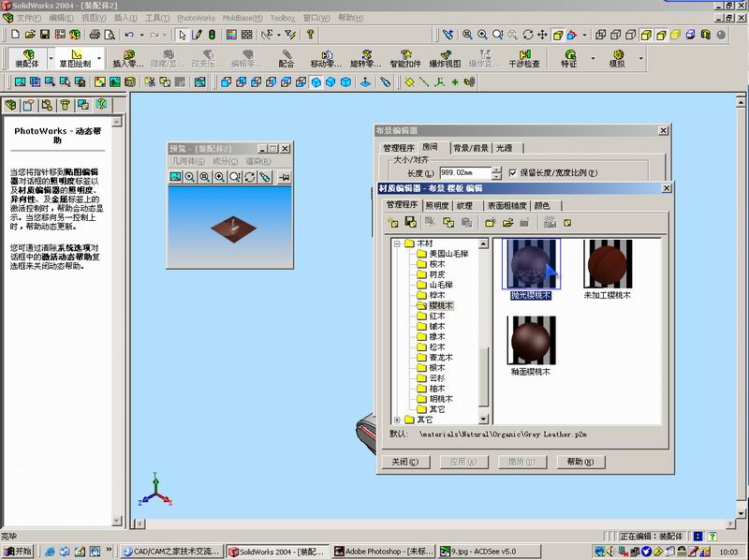This screenshot has width=749, height=560.
Task: Click the Zoom to Fit magnifier icon
Action: click(x=467, y=35)
